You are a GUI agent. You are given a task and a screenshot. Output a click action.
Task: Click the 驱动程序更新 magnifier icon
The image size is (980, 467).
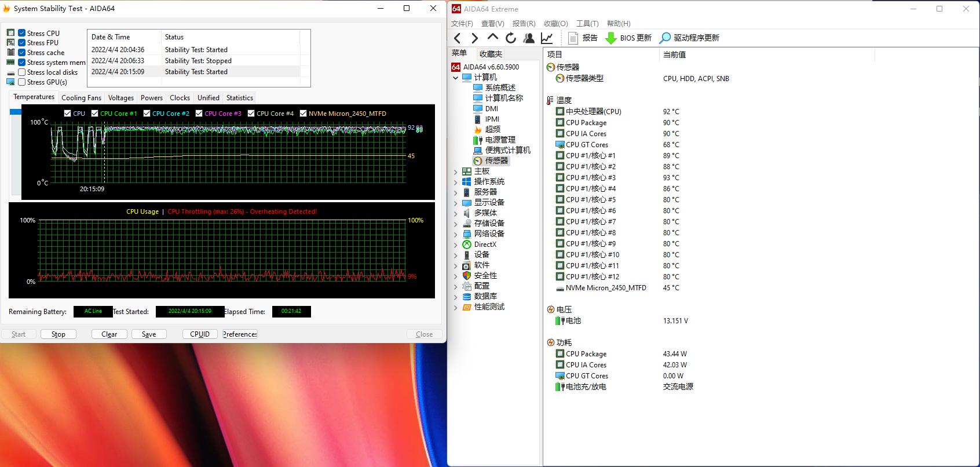pos(665,38)
